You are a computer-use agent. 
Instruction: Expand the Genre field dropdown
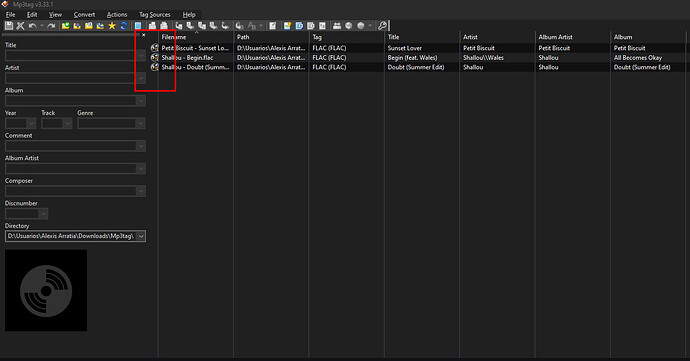pos(141,123)
